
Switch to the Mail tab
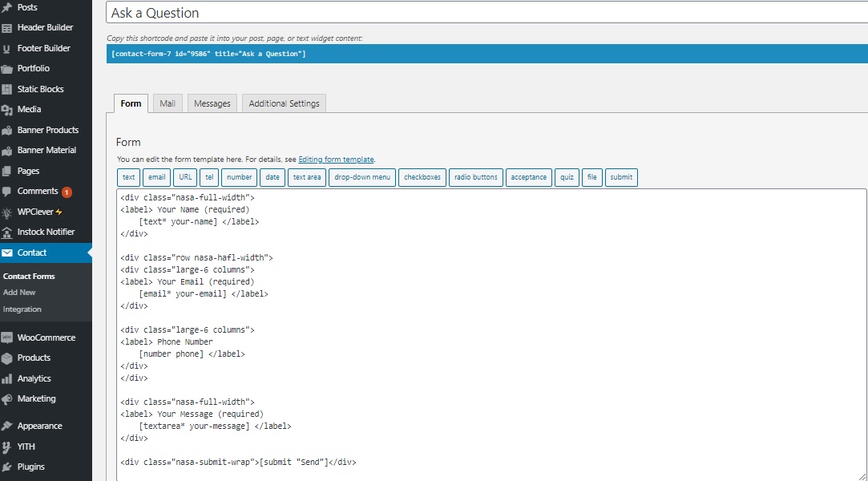[x=168, y=103]
